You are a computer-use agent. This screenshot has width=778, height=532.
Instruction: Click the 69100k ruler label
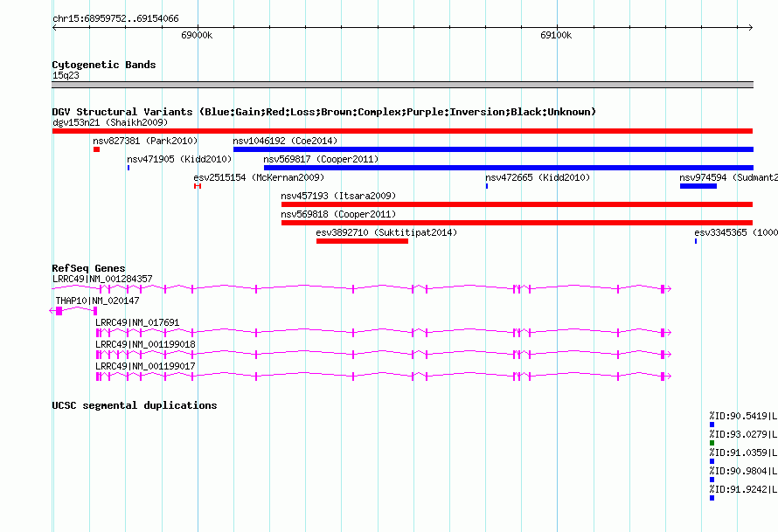pos(556,35)
